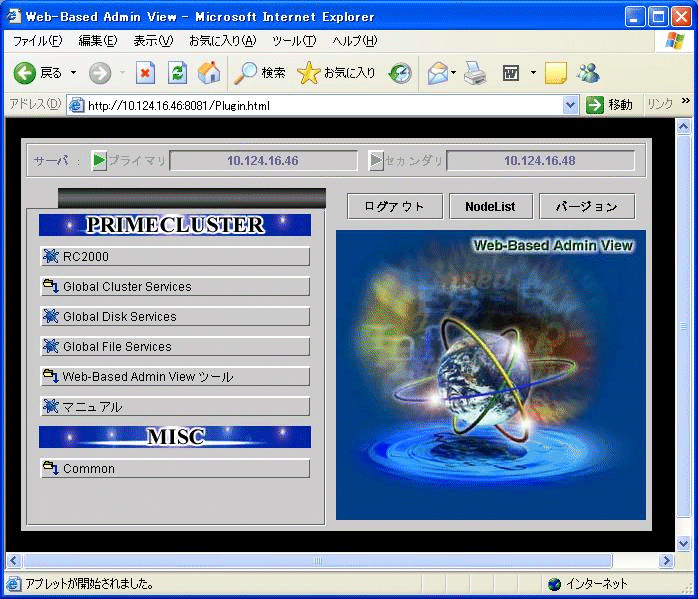Open the お気に入り(A) menu
This screenshot has width=698, height=599.
click(223, 41)
